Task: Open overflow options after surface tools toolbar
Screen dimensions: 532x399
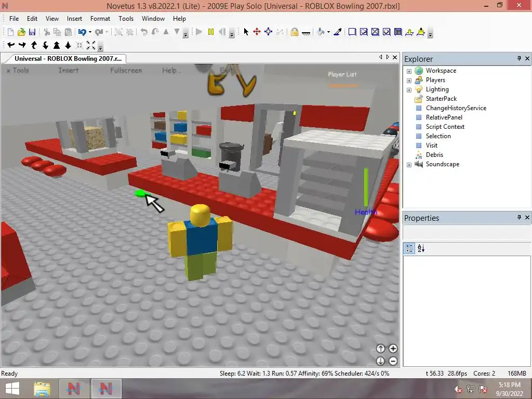Action: pos(430,33)
